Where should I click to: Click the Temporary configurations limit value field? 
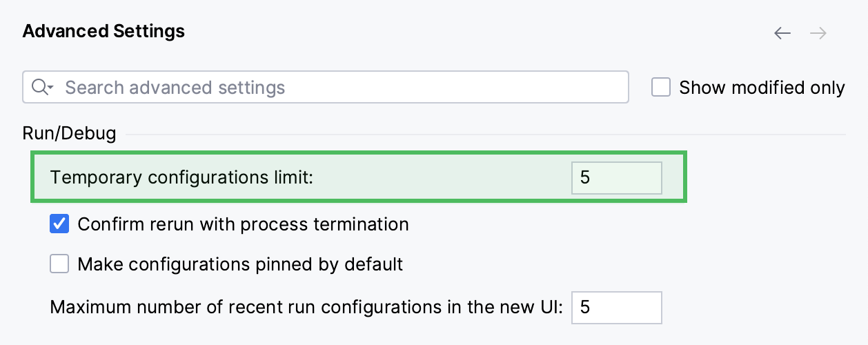[x=617, y=178]
